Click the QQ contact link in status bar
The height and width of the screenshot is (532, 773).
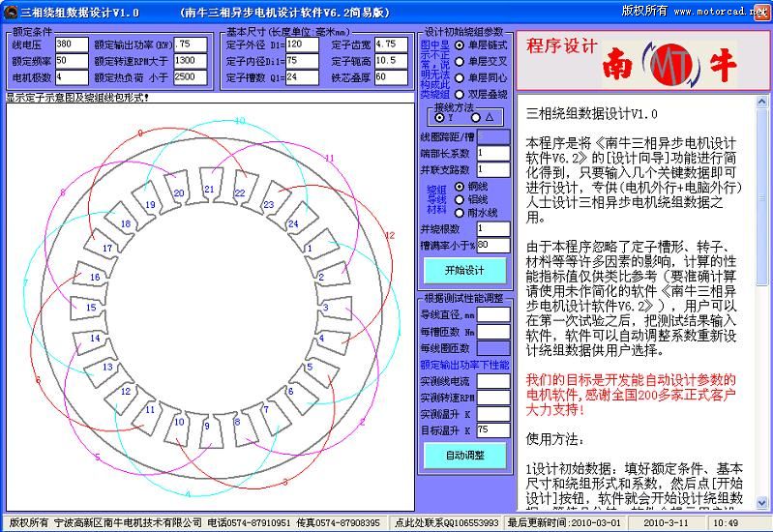click(447, 522)
